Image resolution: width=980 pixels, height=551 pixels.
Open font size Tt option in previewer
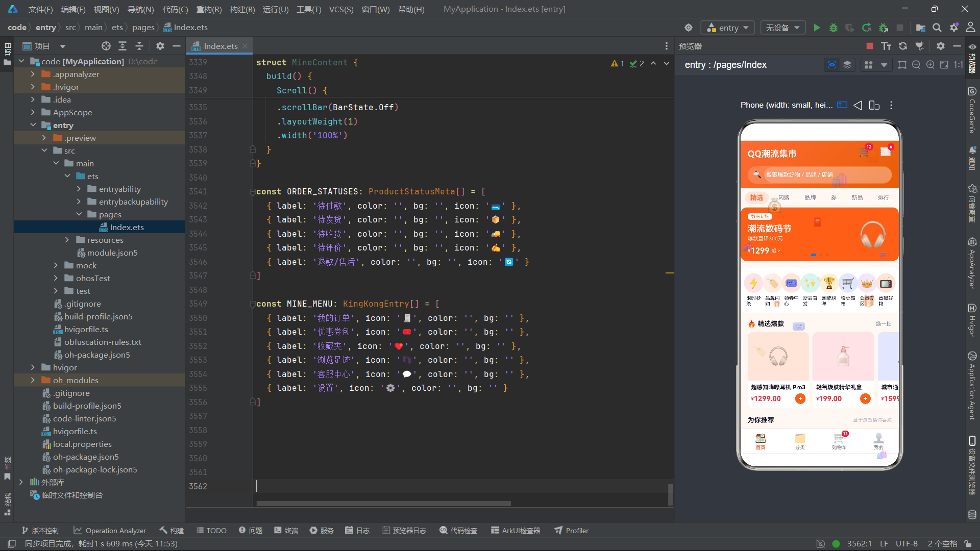coord(886,46)
